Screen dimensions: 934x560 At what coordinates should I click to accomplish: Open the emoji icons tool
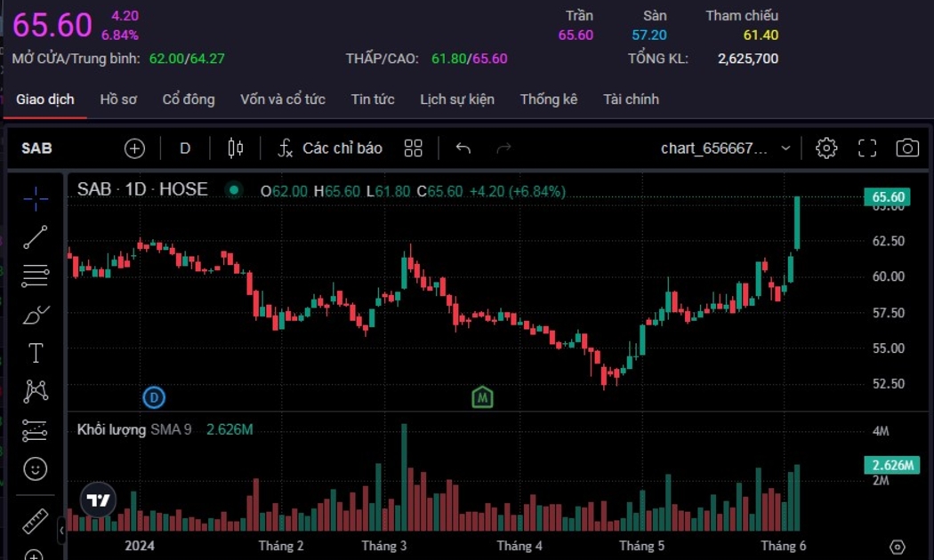tap(36, 468)
